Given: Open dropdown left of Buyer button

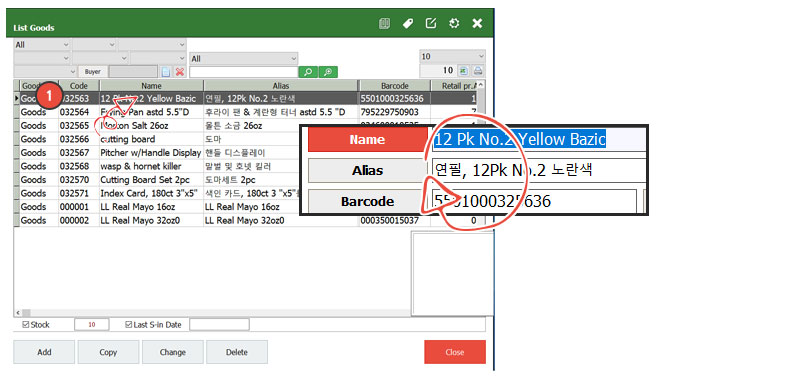Looking at the screenshot, I should [x=45, y=72].
